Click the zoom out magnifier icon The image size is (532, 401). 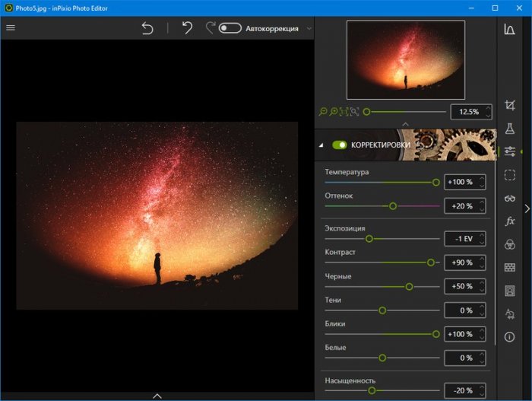[x=323, y=112]
